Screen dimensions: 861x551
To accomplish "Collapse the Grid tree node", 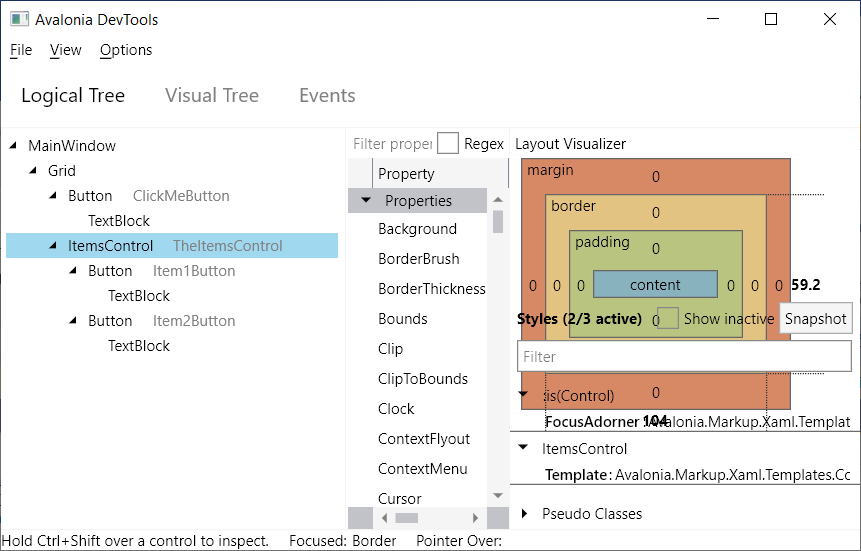I will [33, 170].
